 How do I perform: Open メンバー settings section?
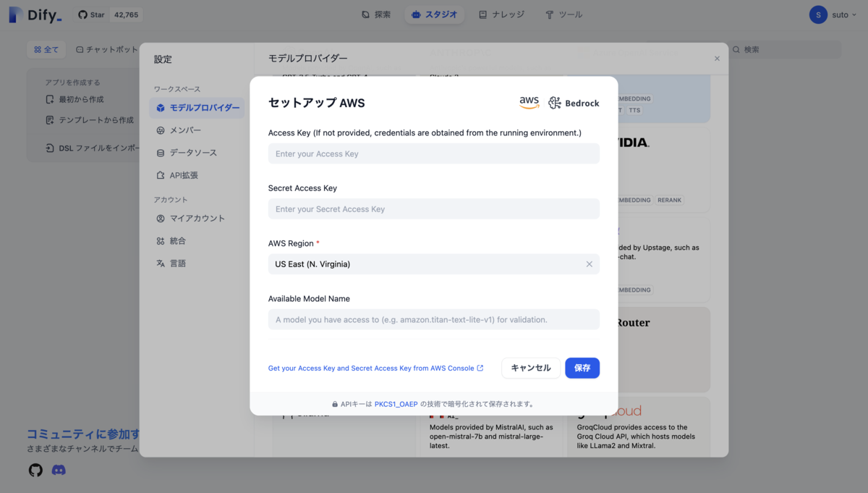(x=197, y=130)
